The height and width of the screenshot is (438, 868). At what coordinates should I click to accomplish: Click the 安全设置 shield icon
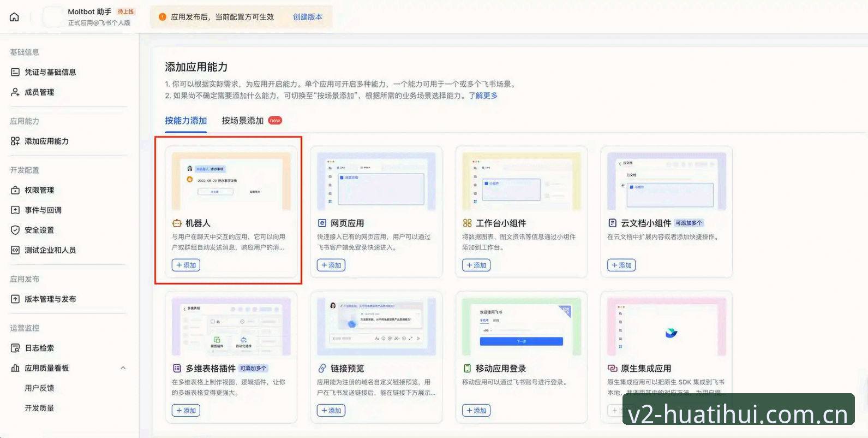(x=15, y=230)
